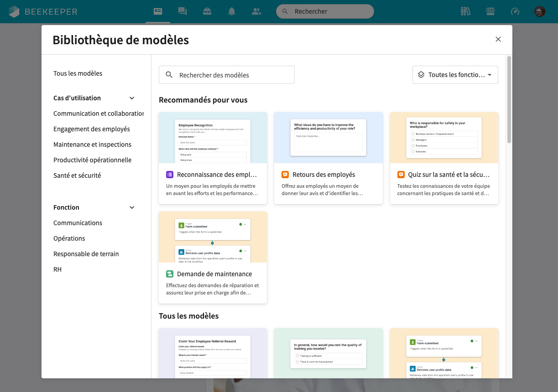Viewport: 558px width, 392px height.
Task: Open the Beekeeper toolbox icon
Action: coord(207,11)
